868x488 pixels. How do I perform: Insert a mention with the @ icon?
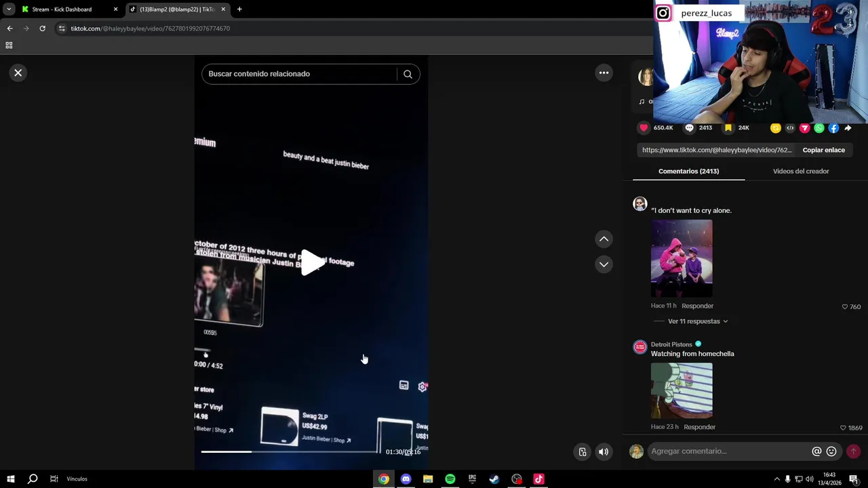click(x=816, y=451)
